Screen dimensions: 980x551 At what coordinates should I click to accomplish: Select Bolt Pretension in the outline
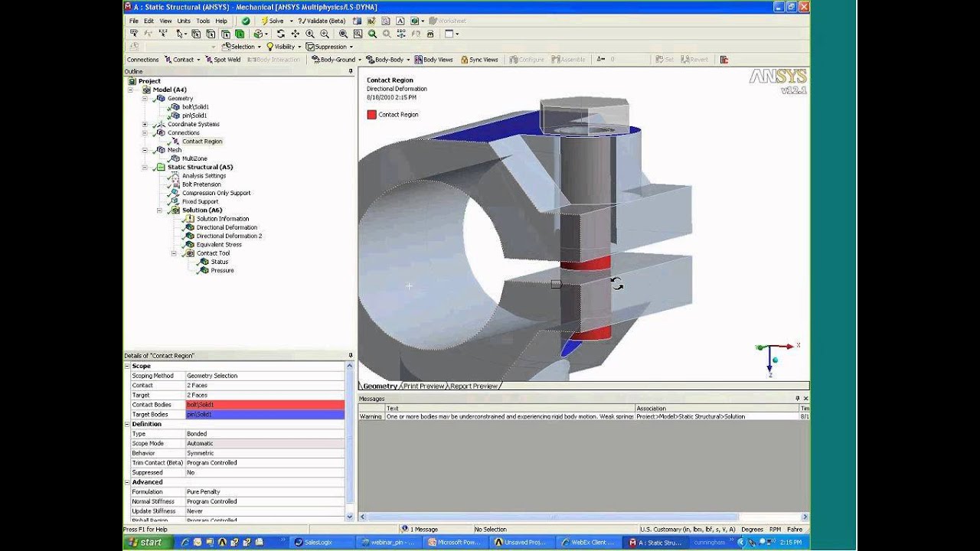tap(201, 184)
